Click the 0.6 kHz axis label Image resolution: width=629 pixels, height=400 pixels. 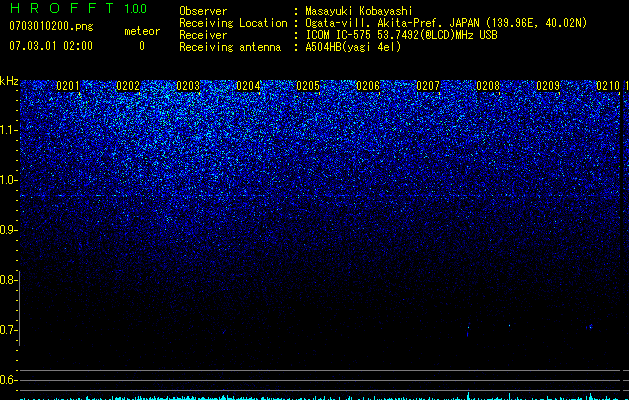(x=8, y=380)
